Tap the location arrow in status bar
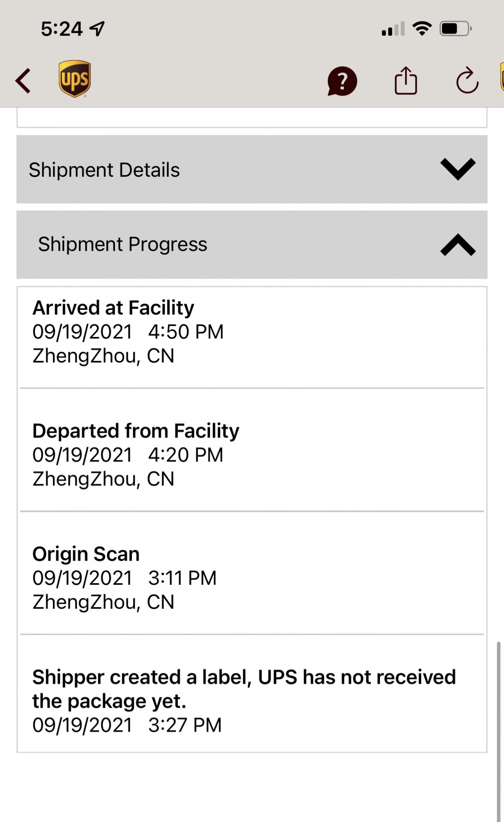This screenshot has height=822, width=504. [97, 29]
